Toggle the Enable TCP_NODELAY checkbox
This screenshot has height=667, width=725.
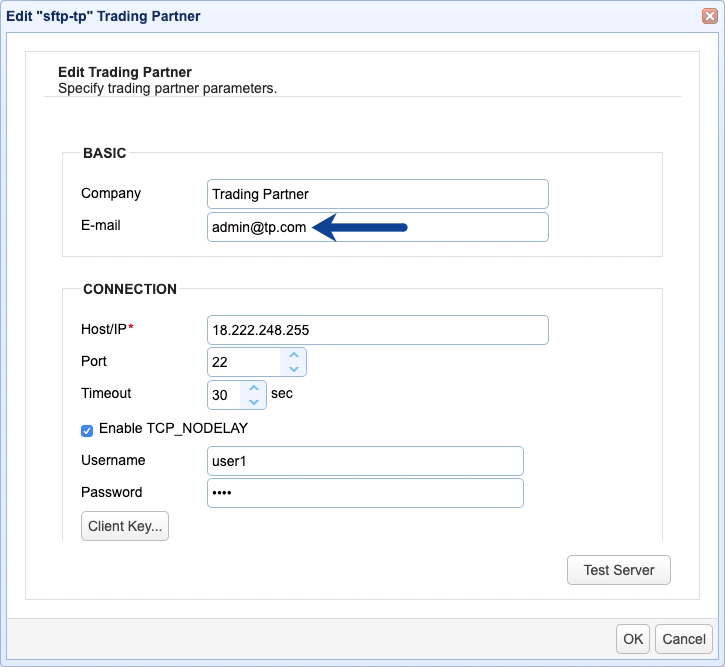click(87, 429)
